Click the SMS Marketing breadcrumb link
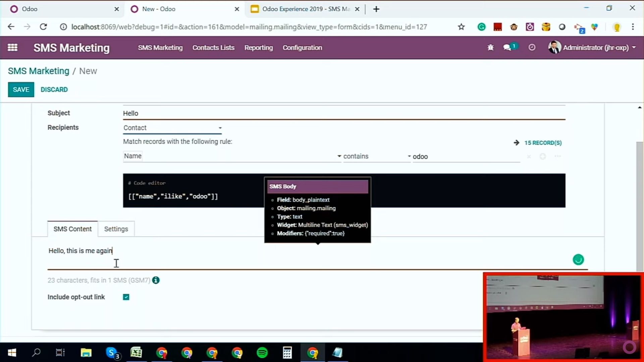Image resolution: width=644 pixels, height=362 pixels. click(x=39, y=71)
